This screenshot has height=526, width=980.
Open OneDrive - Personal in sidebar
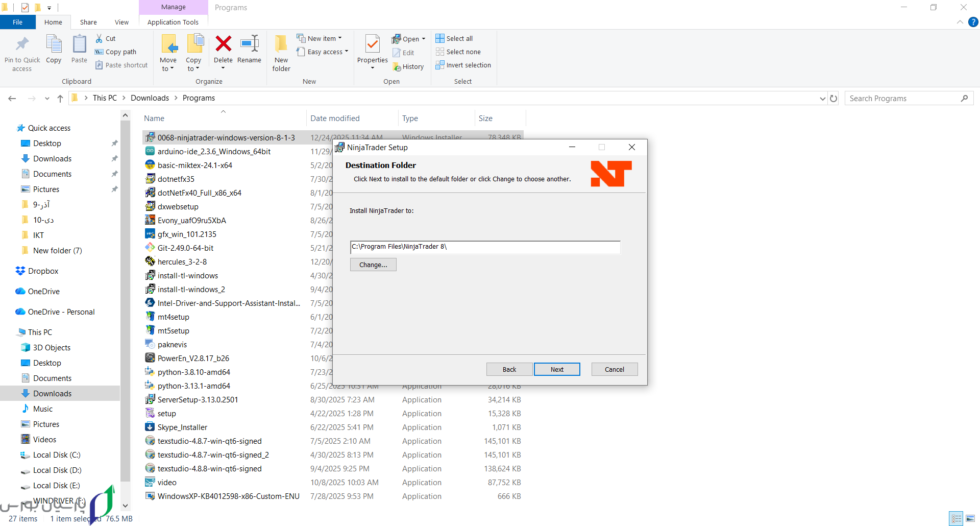tap(61, 312)
